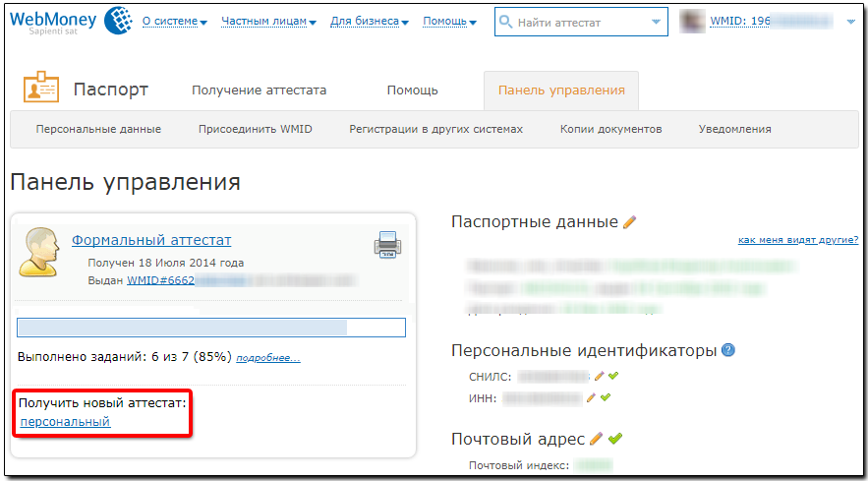Click green checkmark next to СНИЛС
The height and width of the screenshot is (481, 868).
click(612, 376)
